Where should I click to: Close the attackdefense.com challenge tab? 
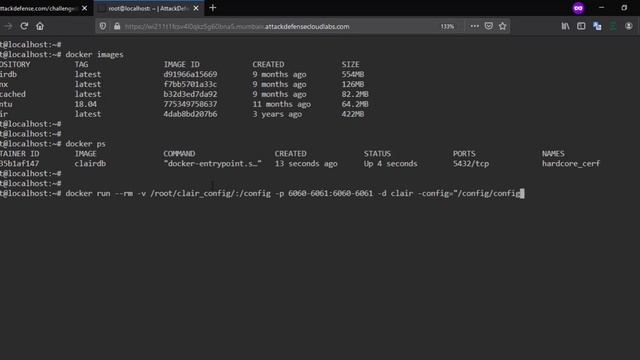84,8
